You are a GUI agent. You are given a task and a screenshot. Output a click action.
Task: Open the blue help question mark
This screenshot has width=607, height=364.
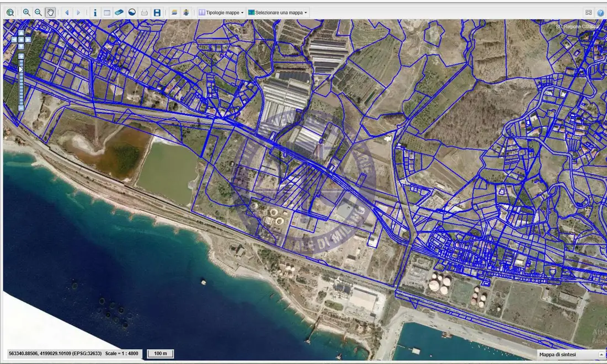click(600, 12)
